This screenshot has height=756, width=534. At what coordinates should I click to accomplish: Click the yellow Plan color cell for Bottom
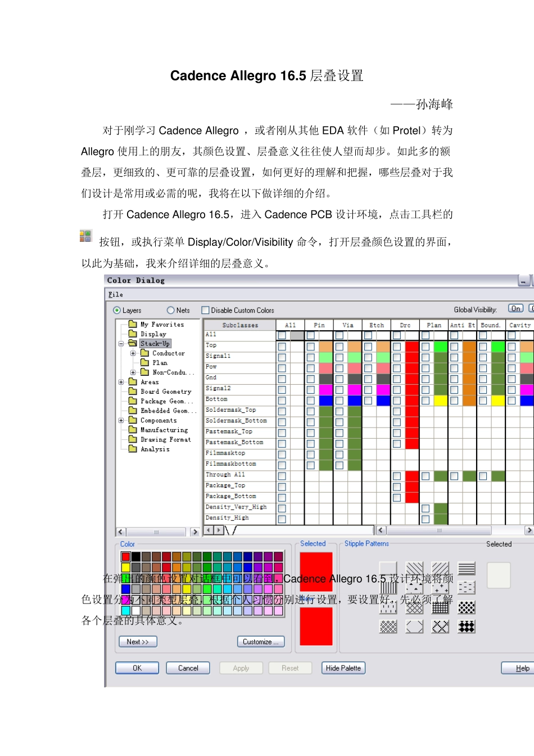(x=441, y=400)
